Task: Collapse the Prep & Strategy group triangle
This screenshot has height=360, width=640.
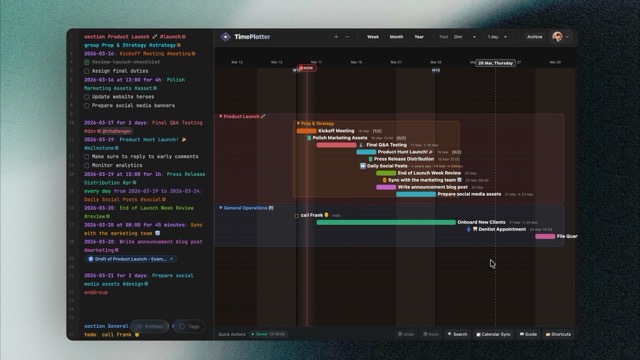Action: point(298,123)
